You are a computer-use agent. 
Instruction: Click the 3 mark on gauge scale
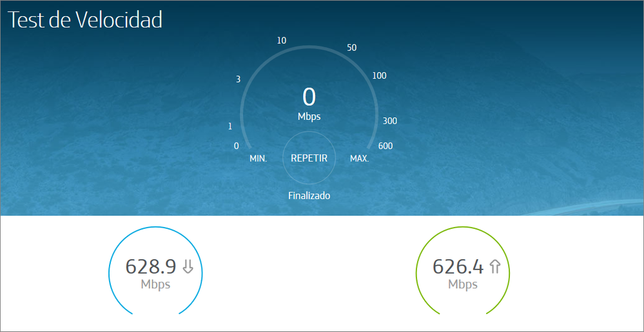239,79
